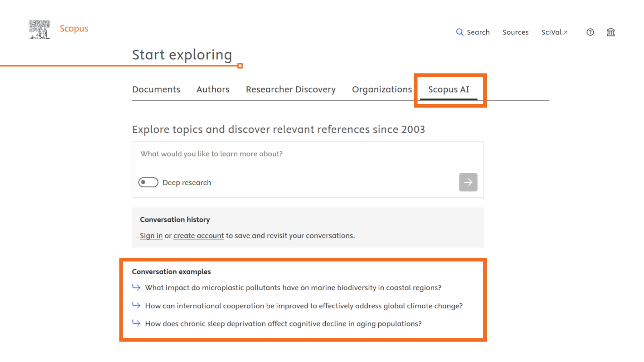Switch to the Documents tab
Viewport: 644px width, 362px height.
pyautogui.click(x=156, y=89)
